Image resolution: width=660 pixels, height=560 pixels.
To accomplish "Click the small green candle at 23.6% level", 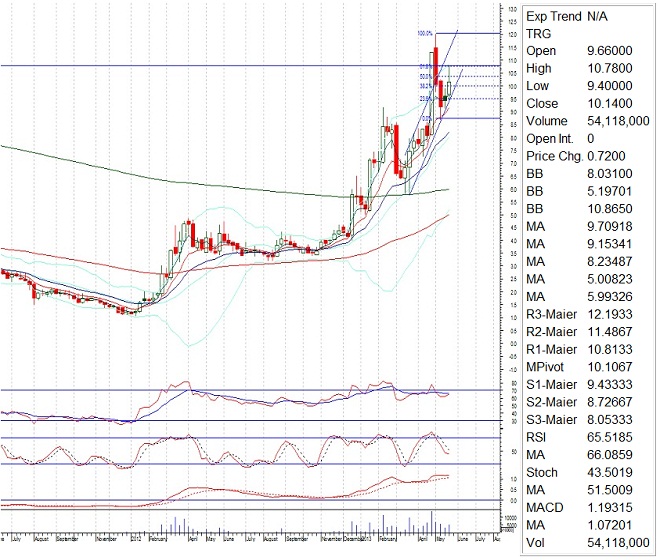I will pos(447,98).
